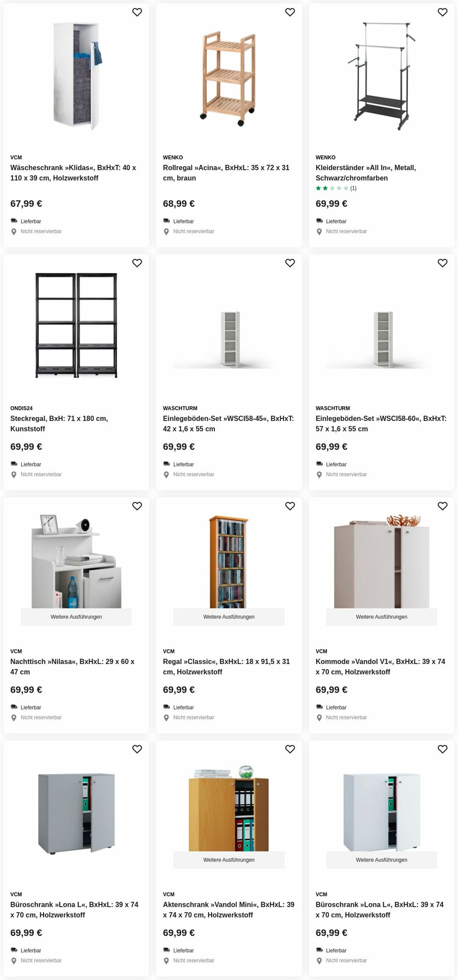The width and height of the screenshot is (458, 980).
Task: Add Wäscheschrank Klidas to wishlist with heart
Action: tap(137, 12)
